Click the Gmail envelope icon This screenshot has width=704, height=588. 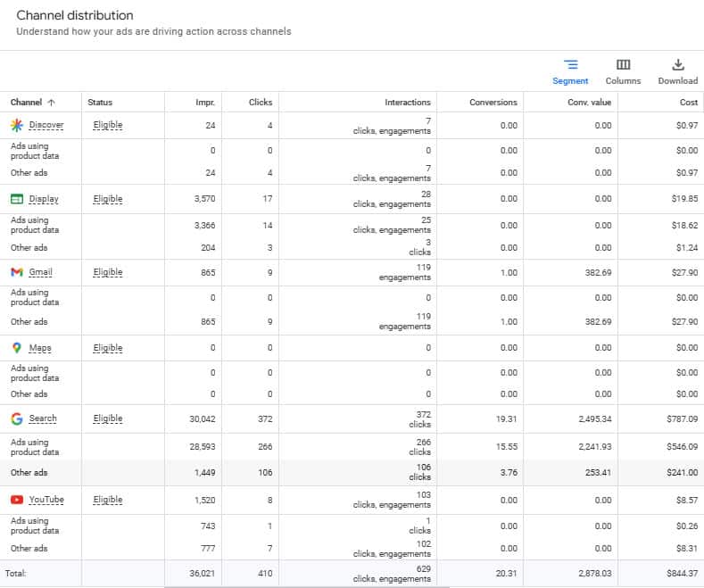16,272
